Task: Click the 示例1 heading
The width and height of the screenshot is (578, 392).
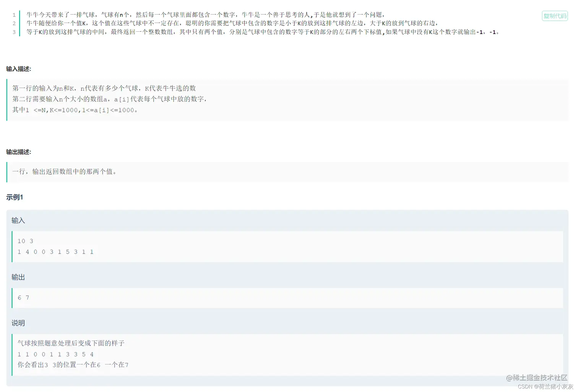Action: click(15, 197)
